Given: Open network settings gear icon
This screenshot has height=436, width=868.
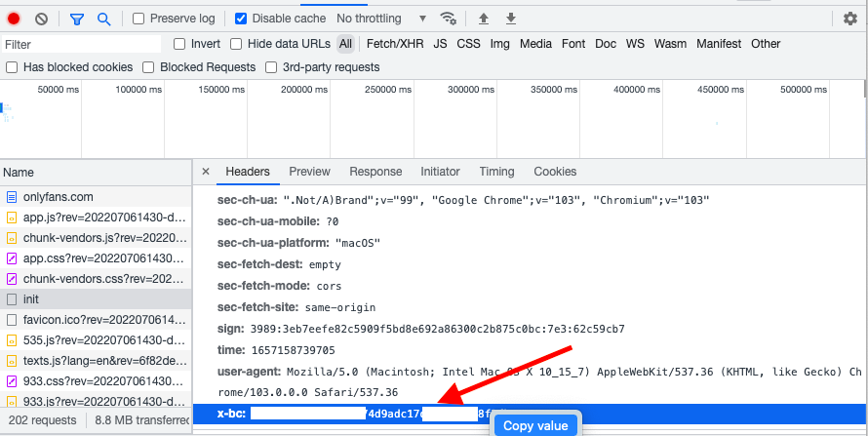Looking at the screenshot, I should tap(850, 19).
